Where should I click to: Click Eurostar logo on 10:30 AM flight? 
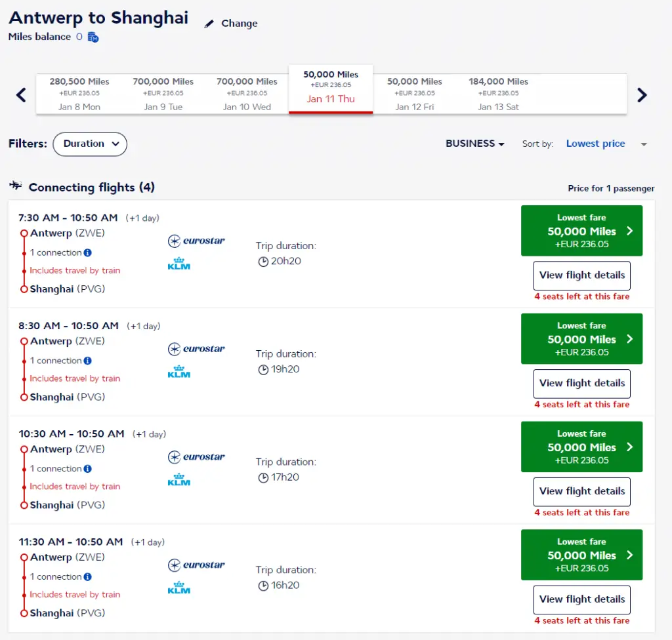196,457
